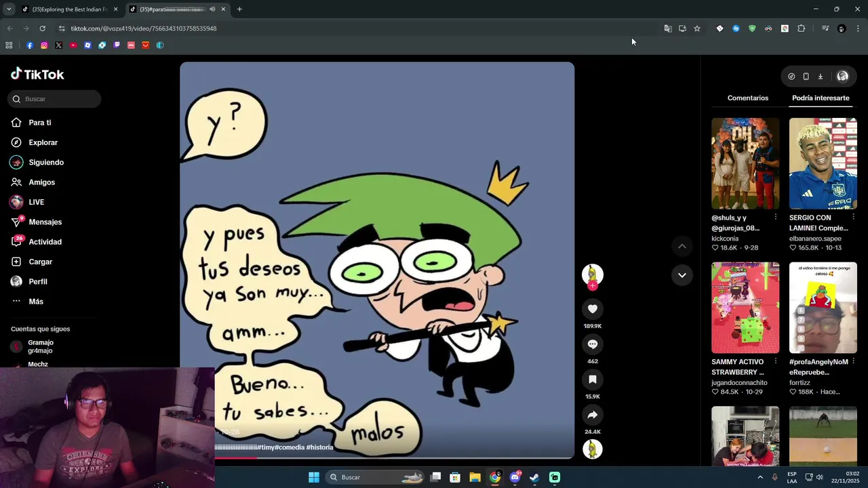Switch to the Podría interesarte tab
Screen dimensions: 868x488
(821, 98)
